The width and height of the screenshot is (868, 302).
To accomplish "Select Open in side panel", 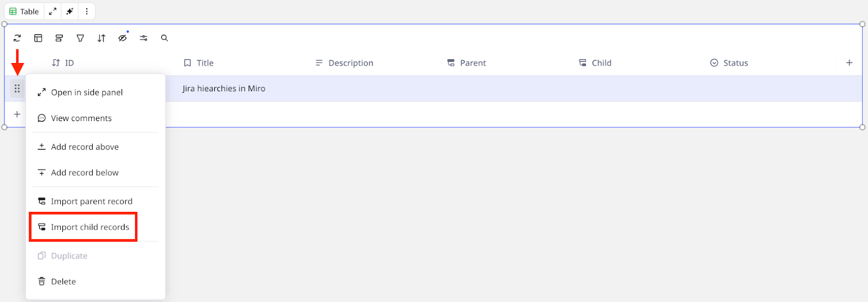I will pos(87,92).
